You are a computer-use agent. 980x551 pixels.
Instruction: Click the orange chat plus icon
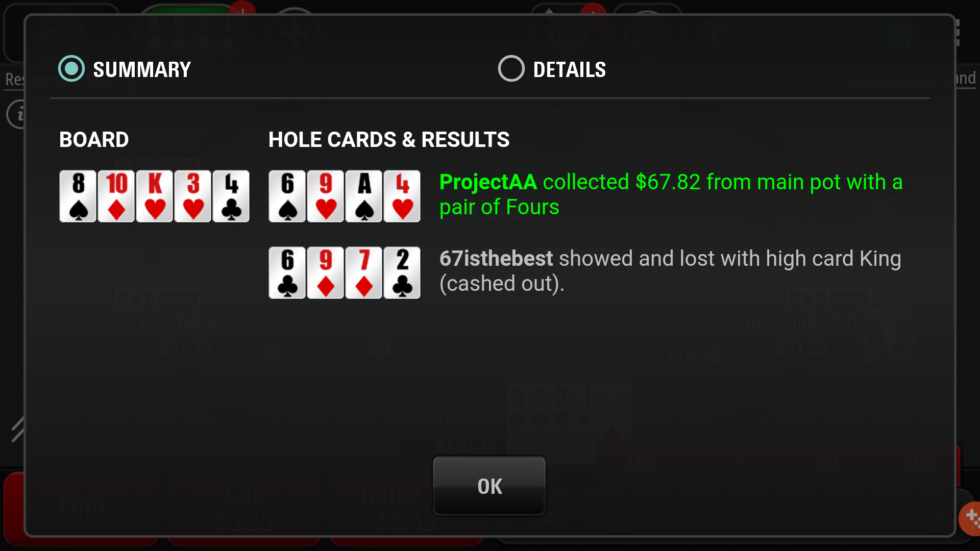click(971, 518)
